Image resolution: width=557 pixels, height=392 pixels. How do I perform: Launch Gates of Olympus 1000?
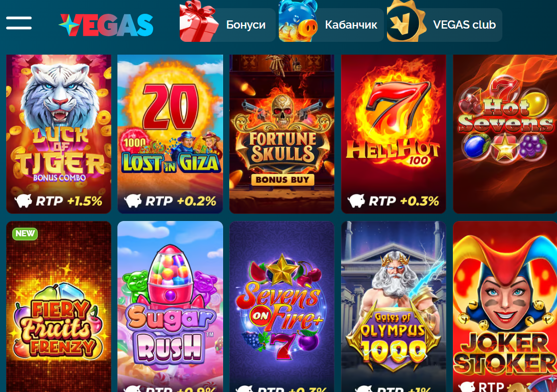coord(393,306)
